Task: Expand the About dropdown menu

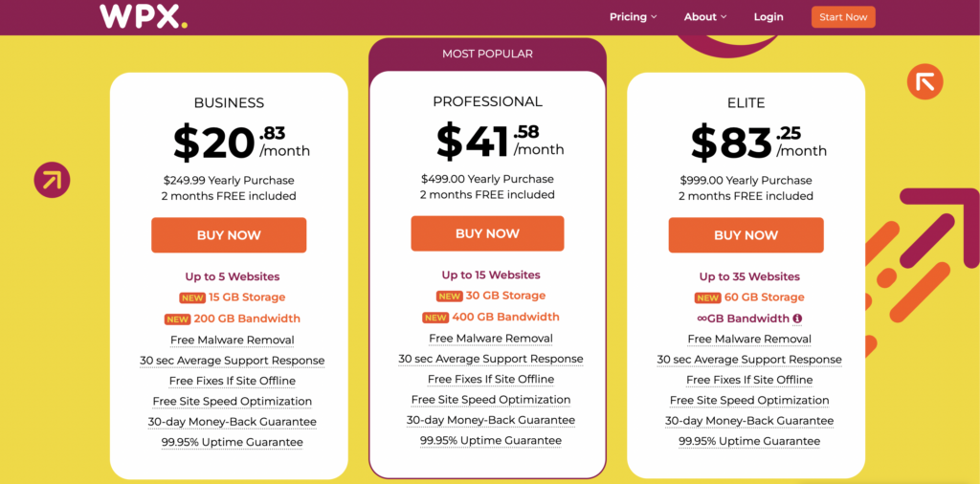Action: pyautogui.click(x=705, y=17)
